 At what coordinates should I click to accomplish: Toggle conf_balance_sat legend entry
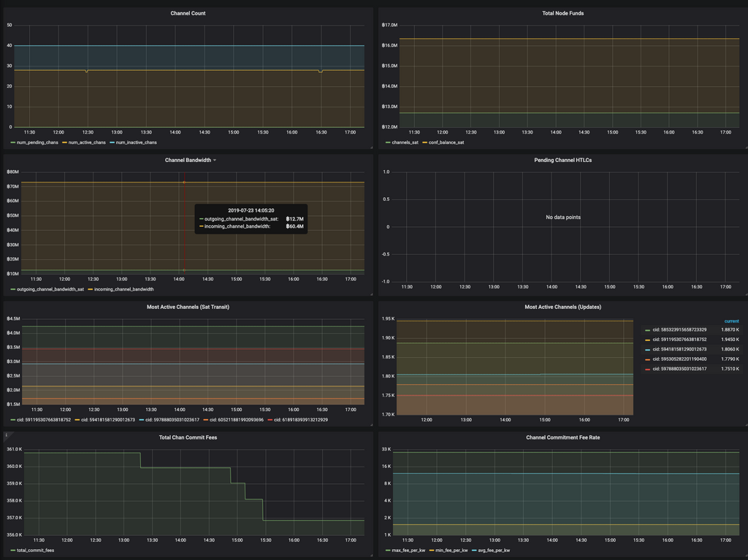click(x=447, y=142)
